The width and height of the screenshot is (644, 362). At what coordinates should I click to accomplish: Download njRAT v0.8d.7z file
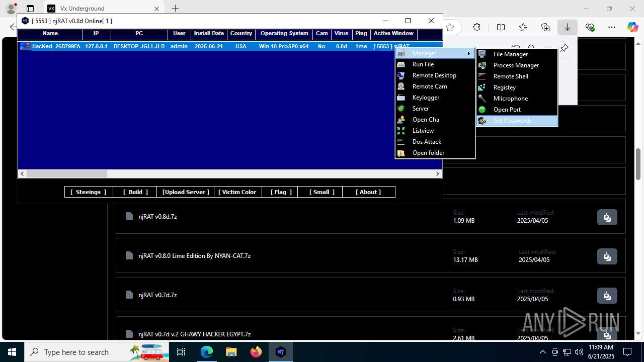(607, 217)
